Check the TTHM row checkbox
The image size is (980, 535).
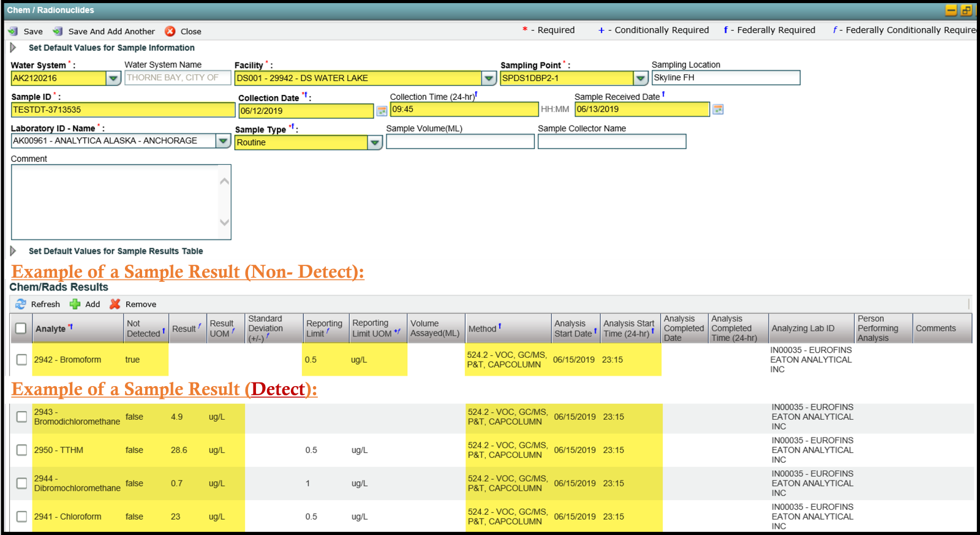click(21, 450)
